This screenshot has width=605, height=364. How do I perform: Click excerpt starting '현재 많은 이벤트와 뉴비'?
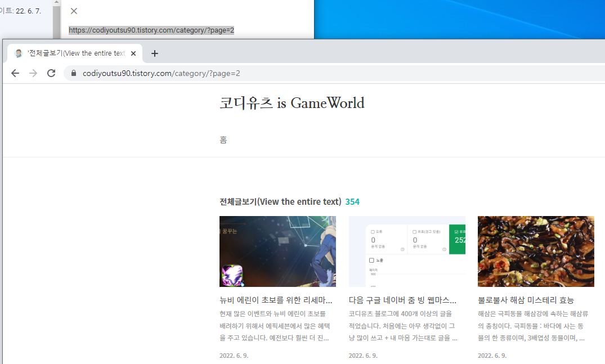tap(274, 326)
